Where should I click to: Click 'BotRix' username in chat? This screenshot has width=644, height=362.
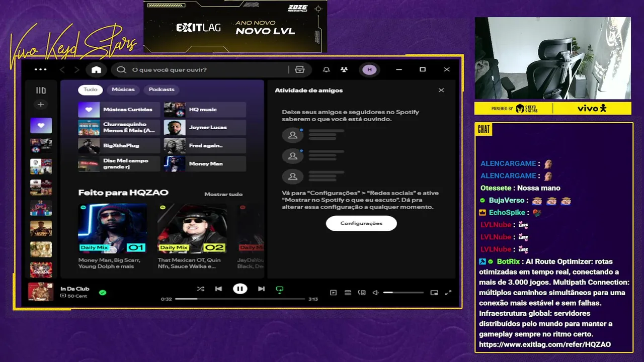[x=508, y=261]
